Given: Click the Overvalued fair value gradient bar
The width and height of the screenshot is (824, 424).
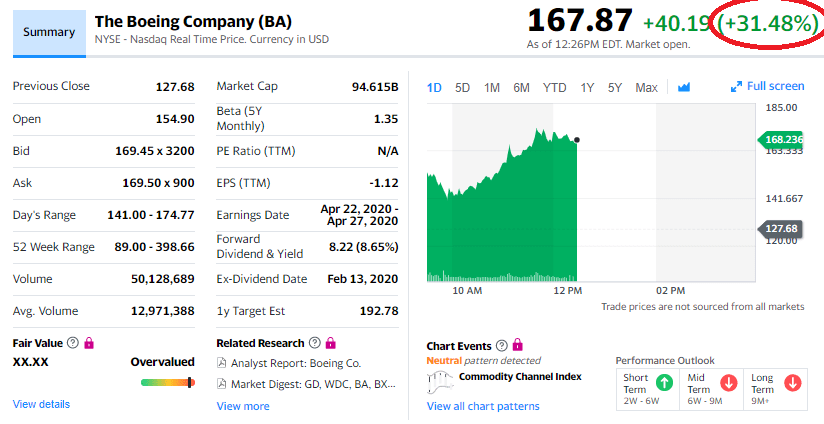Looking at the screenshot, I should (168, 382).
